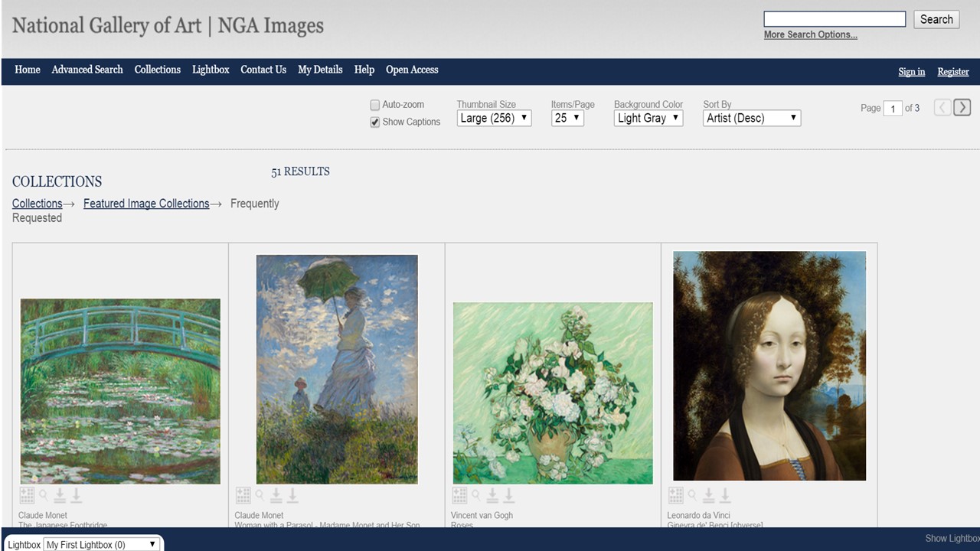Click double-underlined download icon under Van Gogh Roses
980x551 pixels.
492,495
